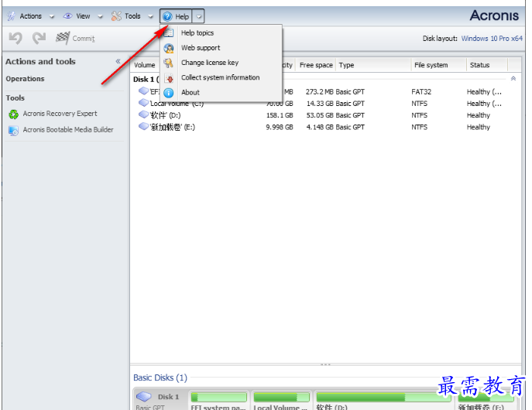This screenshot has width=532, height=410.
Task: Open the Tools menu
Action: (132, 16)
